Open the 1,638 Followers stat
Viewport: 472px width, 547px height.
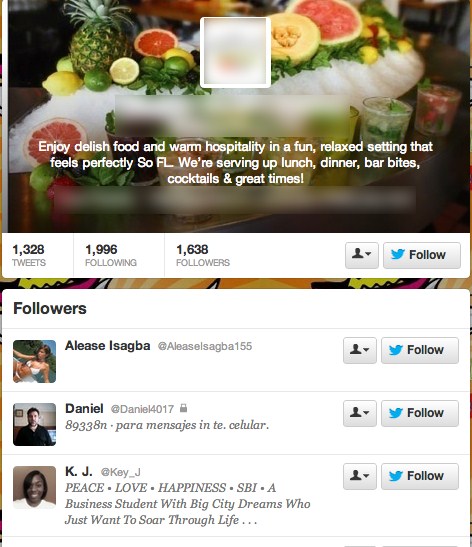(203, 255)
